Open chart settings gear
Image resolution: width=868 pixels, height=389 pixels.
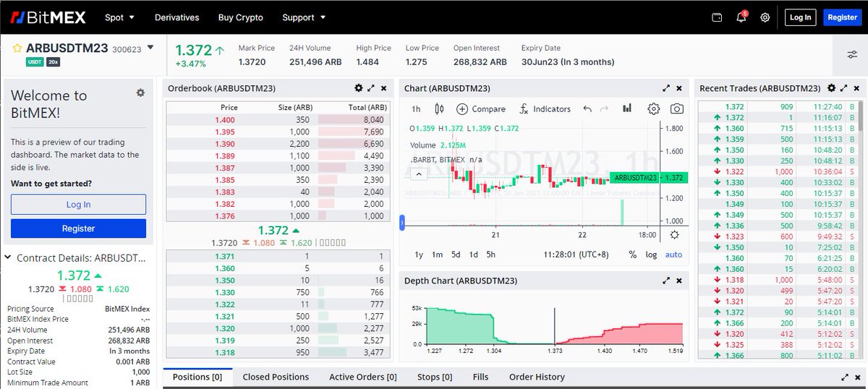coord(654,109)
